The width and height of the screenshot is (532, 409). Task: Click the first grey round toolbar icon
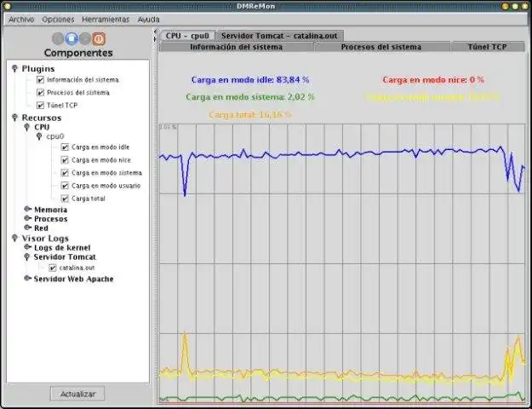[58, 38]
